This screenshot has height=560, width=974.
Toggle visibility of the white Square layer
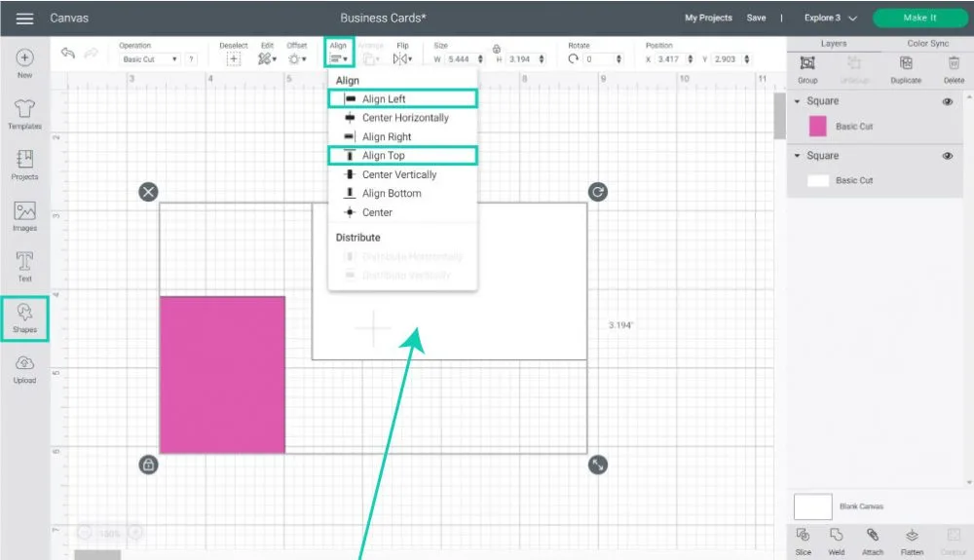948,156
